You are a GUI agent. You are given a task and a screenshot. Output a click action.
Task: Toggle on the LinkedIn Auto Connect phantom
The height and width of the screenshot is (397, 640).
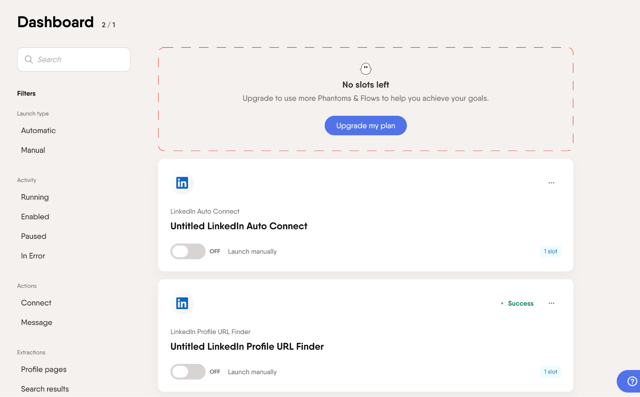pos(188,251)
